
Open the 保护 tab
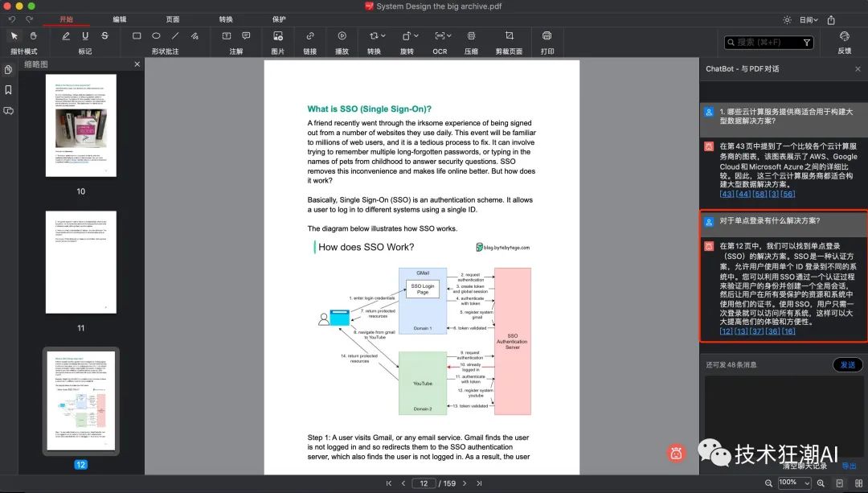tap(279, 19)
